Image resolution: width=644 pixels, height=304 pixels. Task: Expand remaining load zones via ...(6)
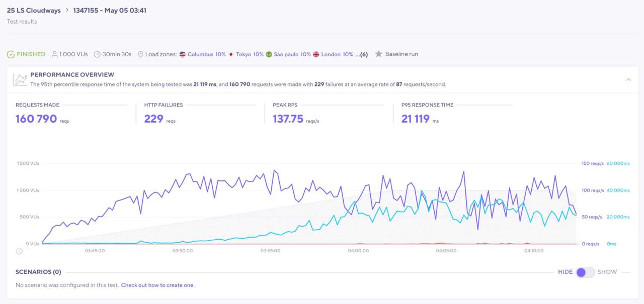tap(361, 54)
